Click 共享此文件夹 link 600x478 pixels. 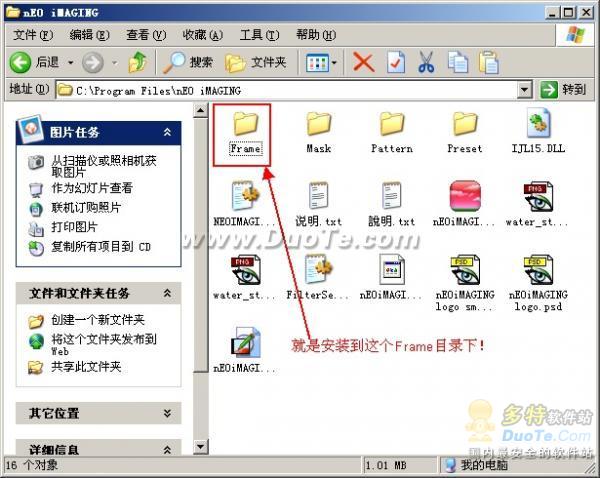[86, 367]
